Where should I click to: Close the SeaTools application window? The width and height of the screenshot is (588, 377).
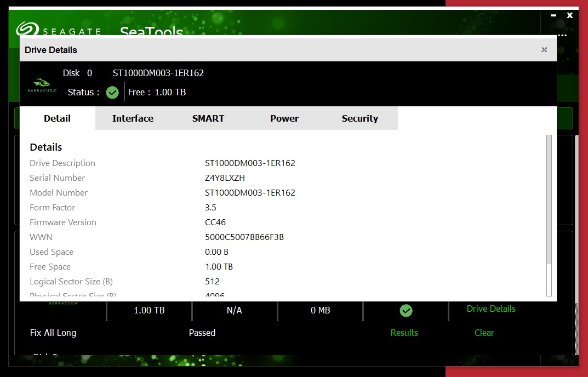pyautogui.click(x=570, y=15)
